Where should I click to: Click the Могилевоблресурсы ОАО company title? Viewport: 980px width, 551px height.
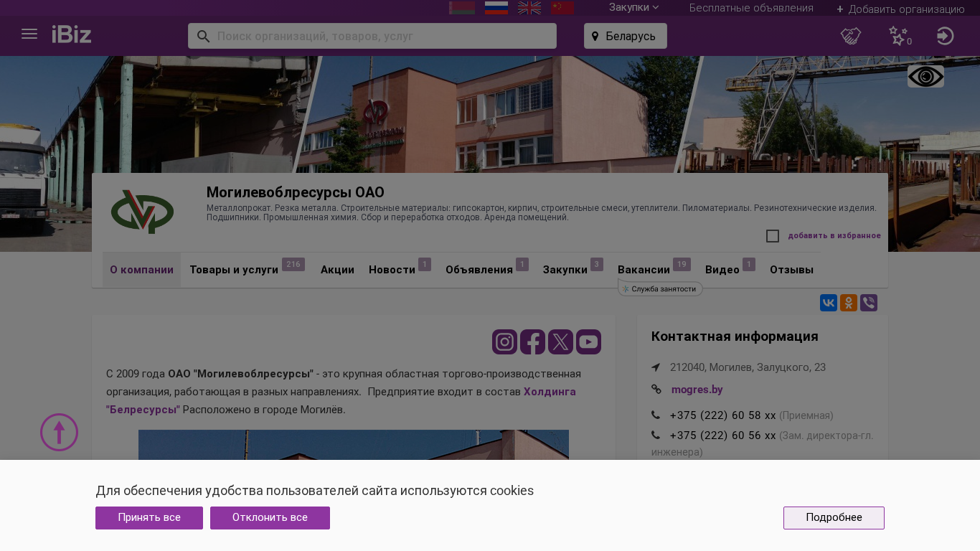296,192
